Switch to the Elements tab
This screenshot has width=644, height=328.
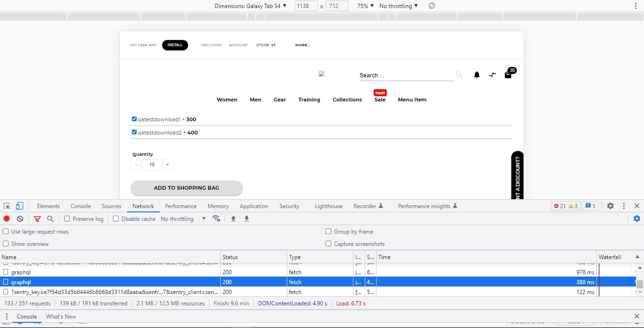tap(48, 206)
